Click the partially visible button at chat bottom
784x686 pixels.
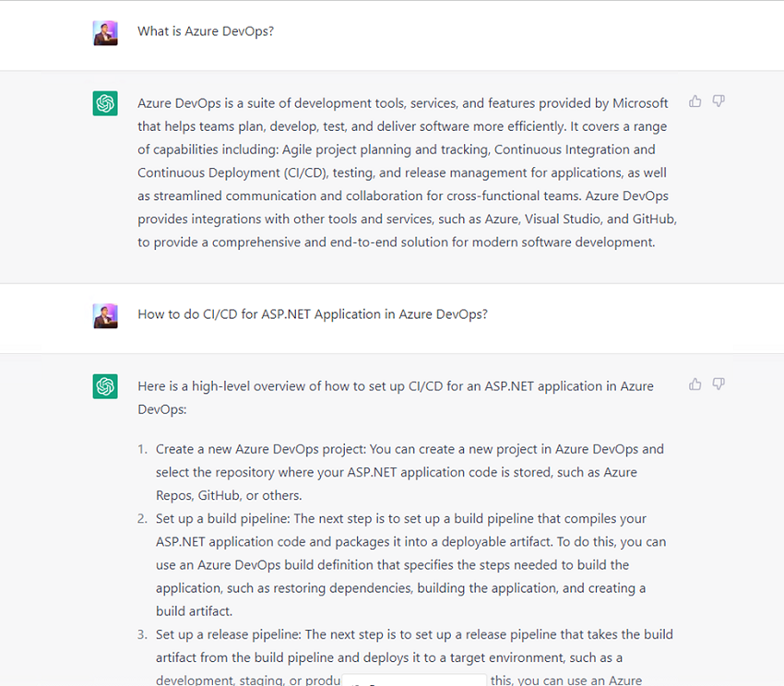[x=415, y=680]
